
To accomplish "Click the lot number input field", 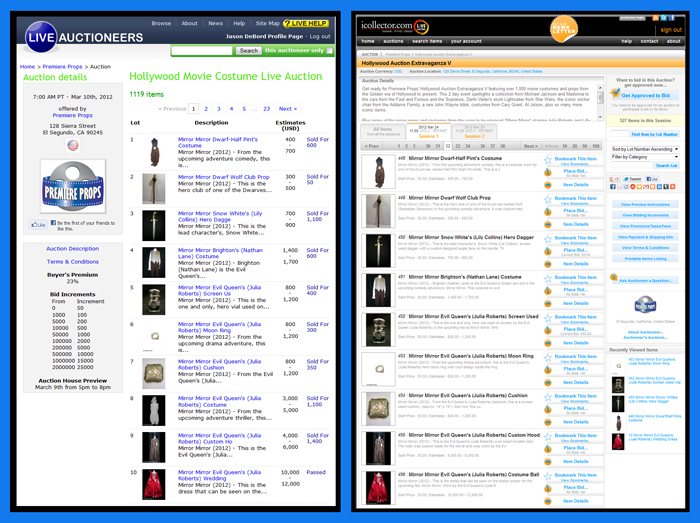I will tap(620, 134).
